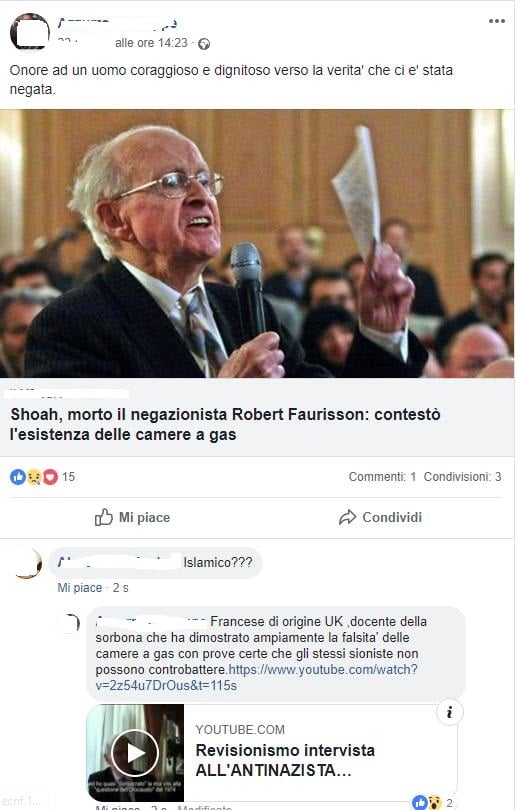515x810 pixels.
Task: Open the Robert Faurisson article headline
Action: tap(225, 424)
